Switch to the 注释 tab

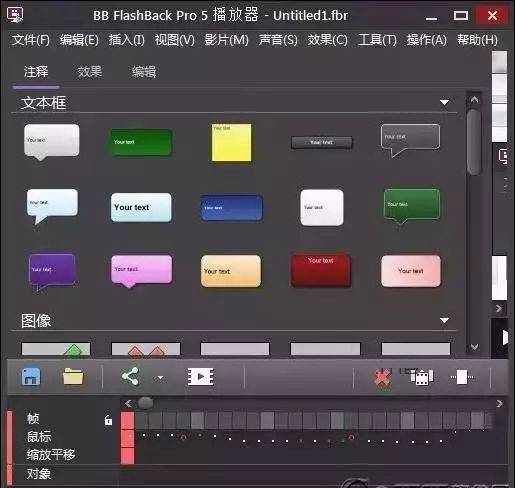[36, 72]
